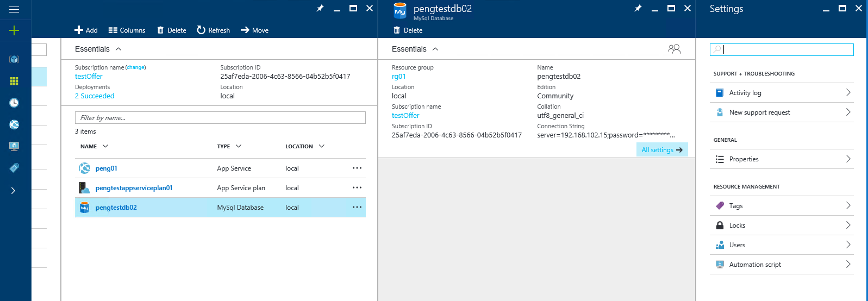Click Add in resource group toolbar
This screenshot has height=301, width=868.
(x=86, y=30)
